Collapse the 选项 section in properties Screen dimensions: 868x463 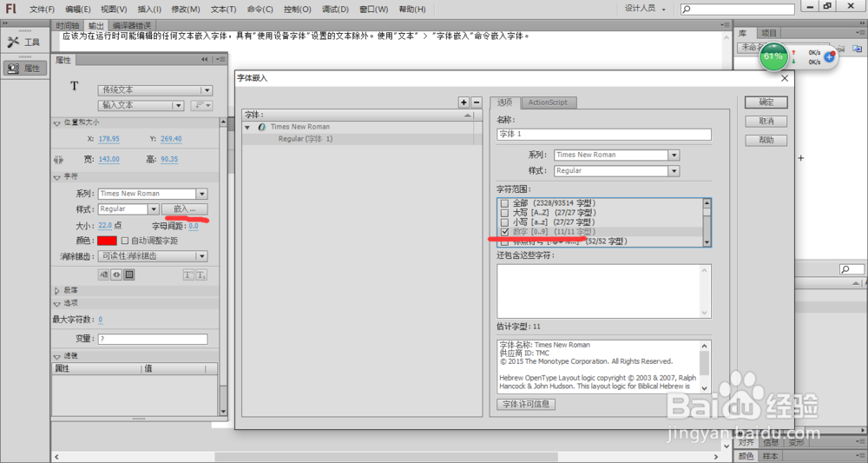coord(56,304)
